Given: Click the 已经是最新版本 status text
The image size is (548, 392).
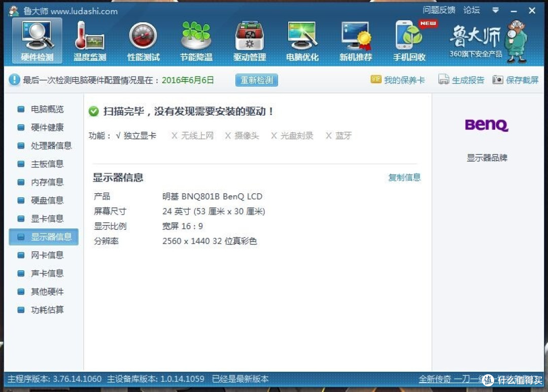Looking at the screenshot, I should [241, 379].
